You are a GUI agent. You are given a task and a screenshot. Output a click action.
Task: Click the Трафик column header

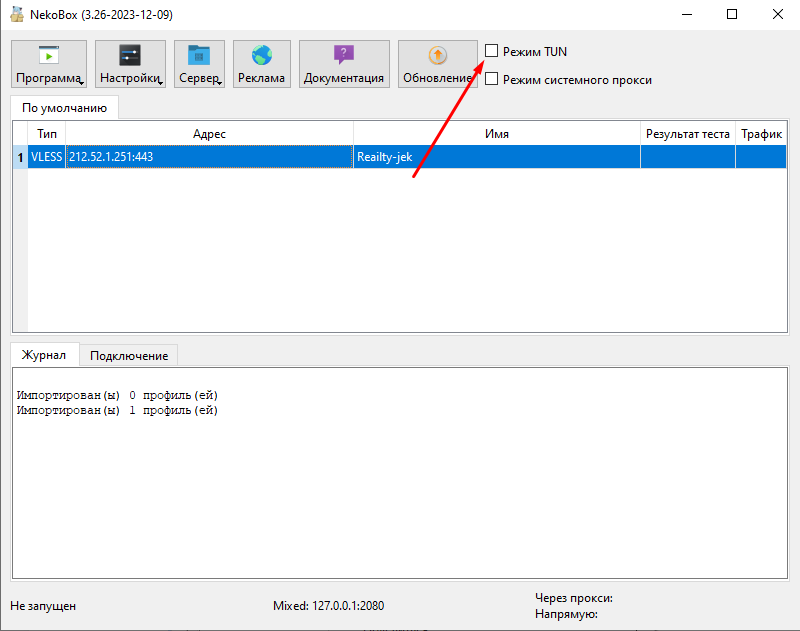click(761, 133)
